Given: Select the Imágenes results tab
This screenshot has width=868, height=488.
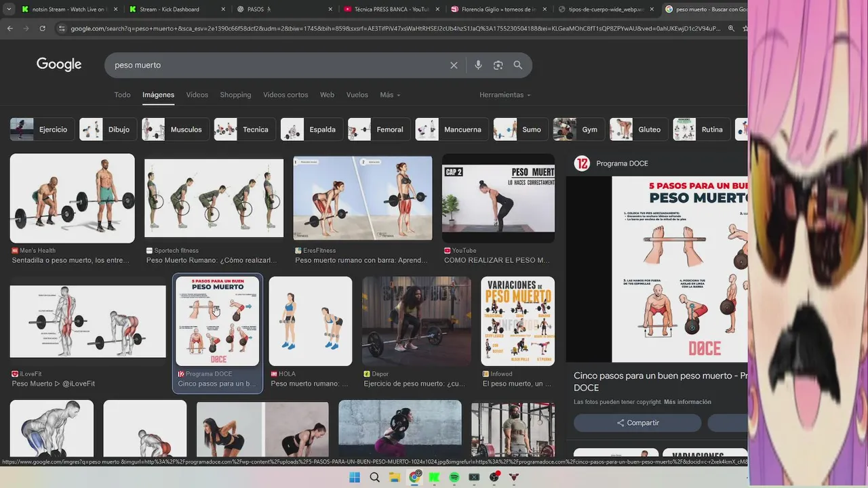Looking at the screenshot, I should [158, 95].
